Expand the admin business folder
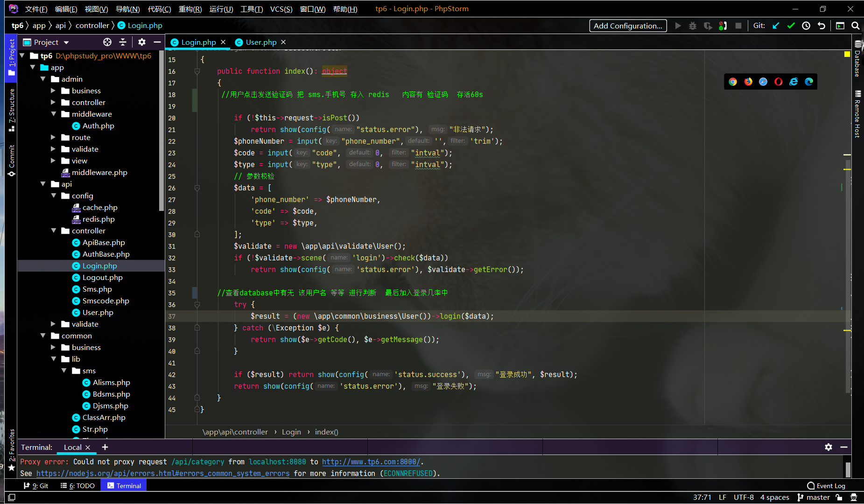This screenshot has height=504, width=864. 53,91
